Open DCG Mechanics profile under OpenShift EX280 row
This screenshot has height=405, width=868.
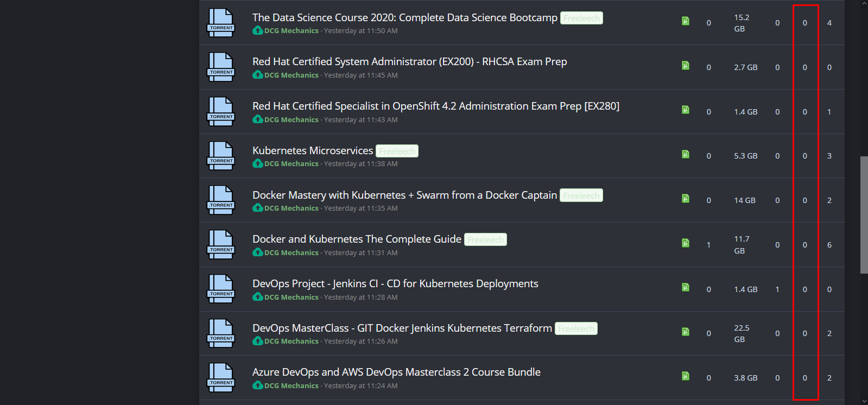[292, 120]
